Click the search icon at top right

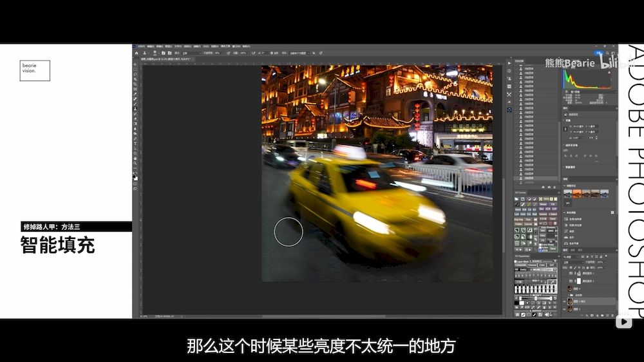(607, 53)
